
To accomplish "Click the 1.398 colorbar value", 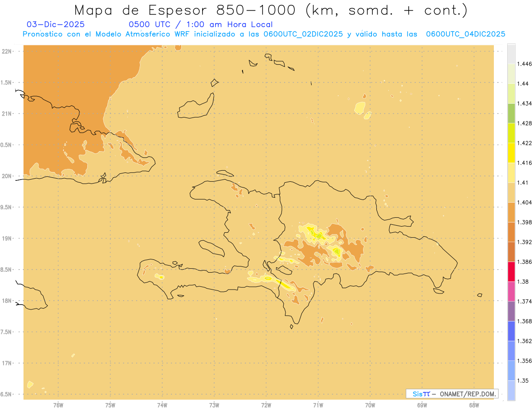I will coord(524,222).
